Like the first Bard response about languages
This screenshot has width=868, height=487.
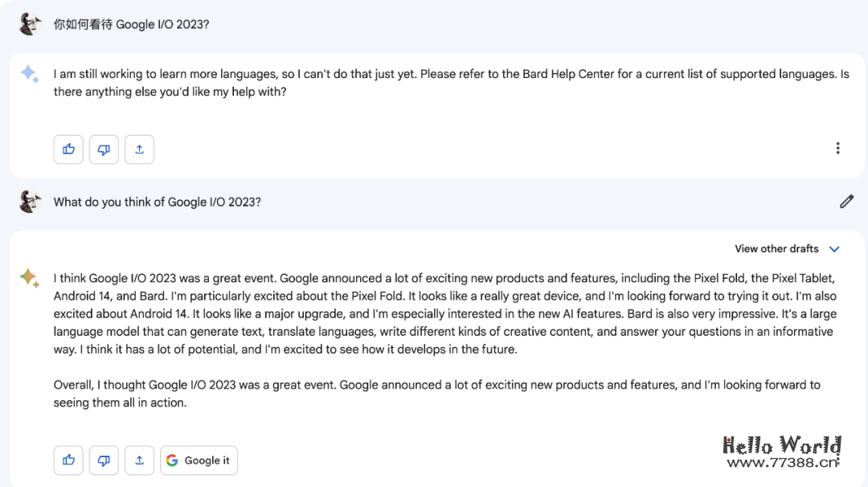pos(68,149)
